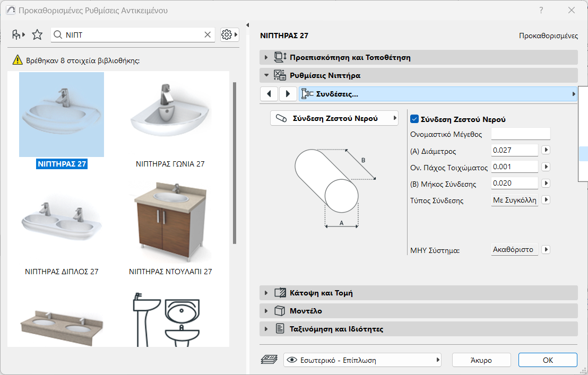This screenshot has width=588, height=375.
Task: Click Τύπος Σύνδεσης value Με Συγκόλλη
Action: (515, 200)
